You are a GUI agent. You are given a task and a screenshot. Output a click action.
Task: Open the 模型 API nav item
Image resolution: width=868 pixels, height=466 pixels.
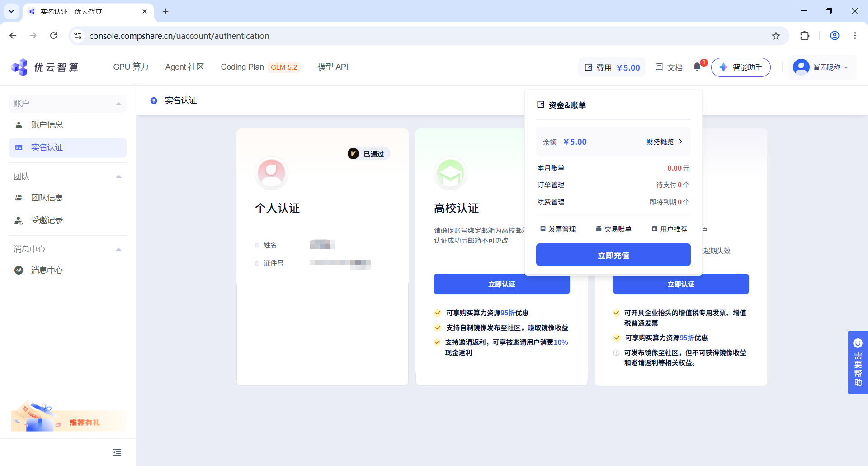point(333,67)
